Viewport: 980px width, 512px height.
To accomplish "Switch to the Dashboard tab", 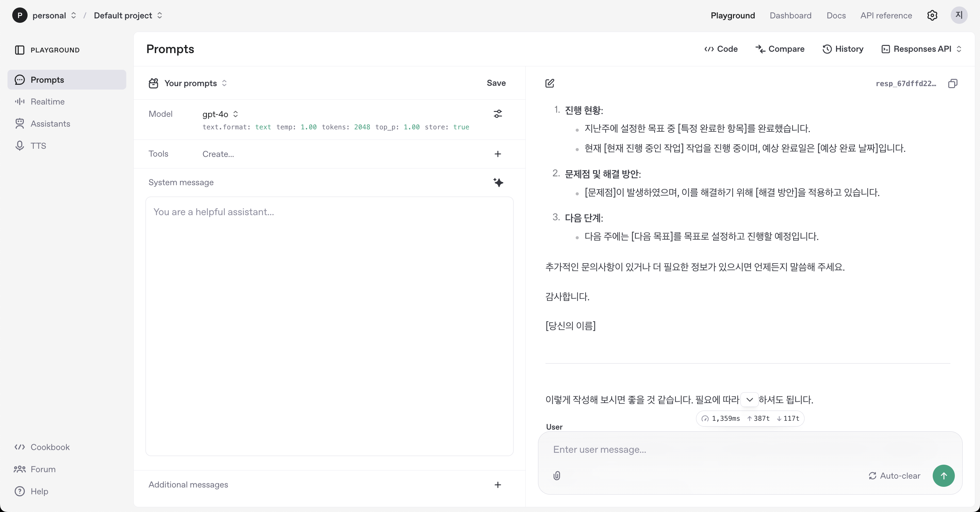I will click(x=790, y=16).
